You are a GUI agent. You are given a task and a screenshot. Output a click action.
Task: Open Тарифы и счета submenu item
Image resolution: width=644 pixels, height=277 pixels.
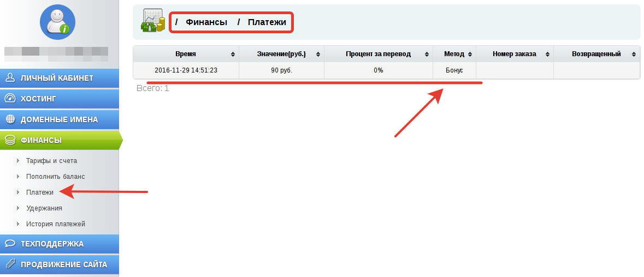click(x=51, y=161)
